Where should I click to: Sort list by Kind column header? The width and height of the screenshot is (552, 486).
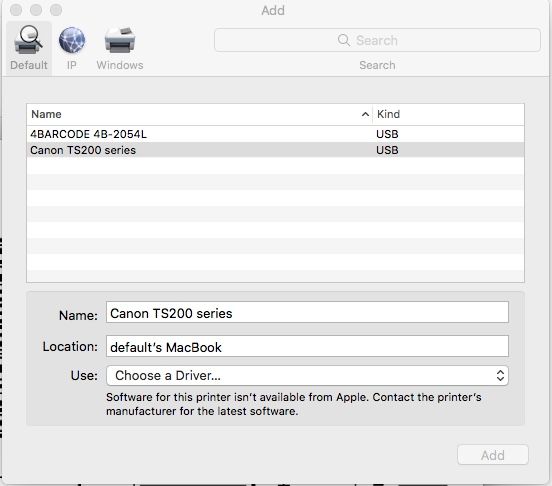pos(448,114)
